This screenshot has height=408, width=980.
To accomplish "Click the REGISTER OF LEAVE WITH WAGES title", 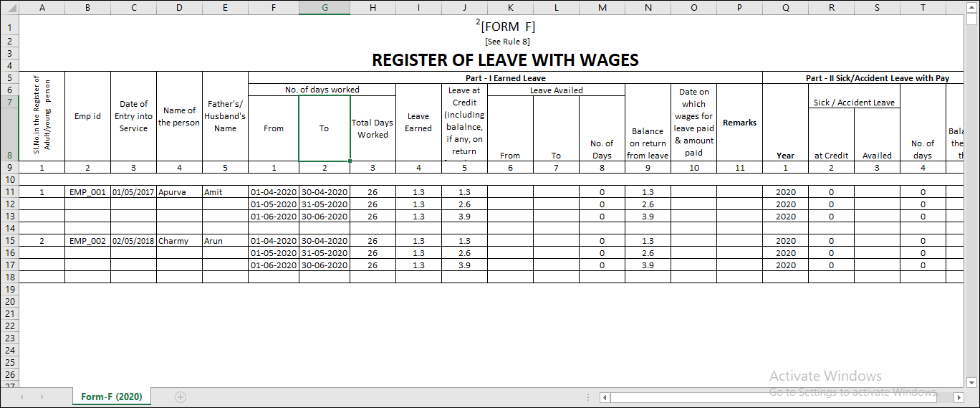I will [505, 60].
